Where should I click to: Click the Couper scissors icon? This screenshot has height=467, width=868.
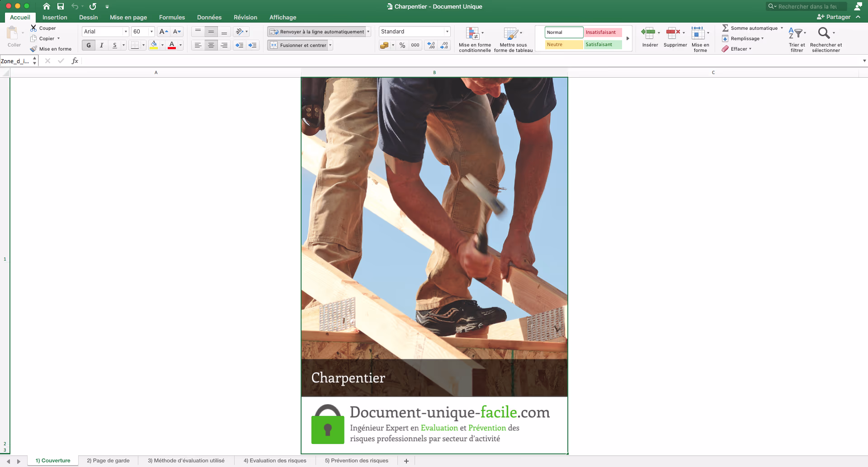coord(33,28)
